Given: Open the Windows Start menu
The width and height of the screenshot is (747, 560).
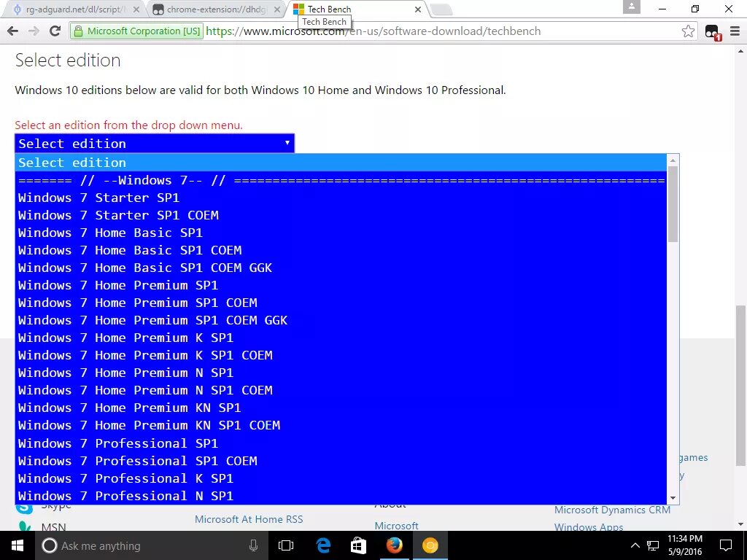Looking at the screenshot, I should [18, 545].
